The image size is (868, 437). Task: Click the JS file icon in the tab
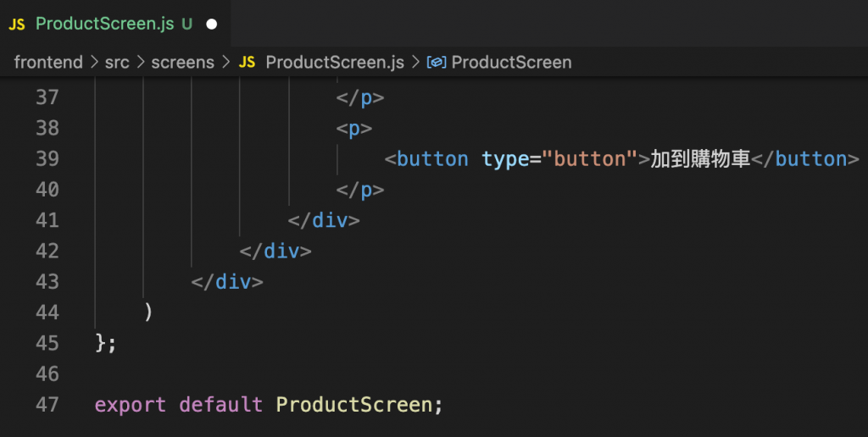[17, 25]
